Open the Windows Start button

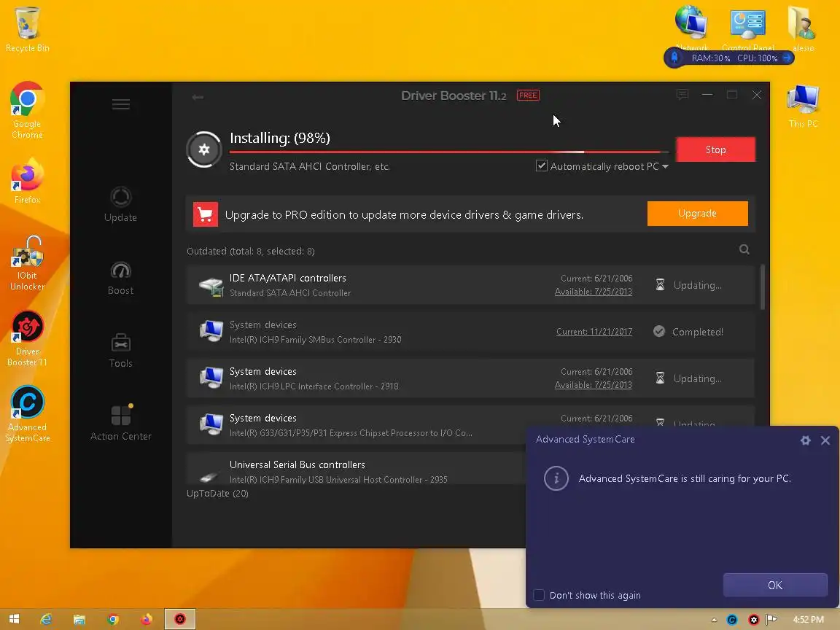click(14, 619)
